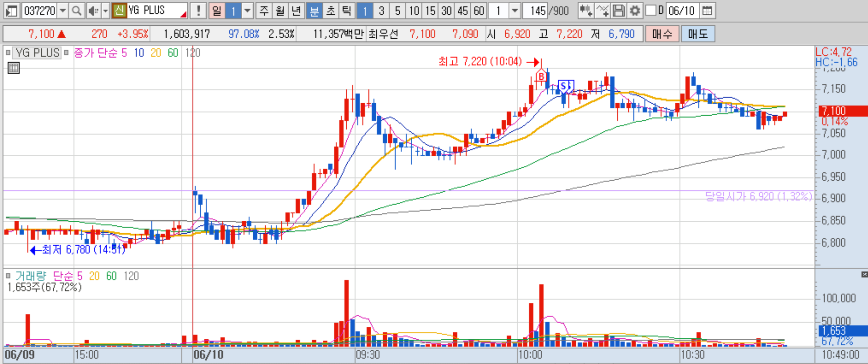The width and height of the screenshot is (868, 364).
Task: Select the 주 weekly period toggle
Action: coord(264,11)
